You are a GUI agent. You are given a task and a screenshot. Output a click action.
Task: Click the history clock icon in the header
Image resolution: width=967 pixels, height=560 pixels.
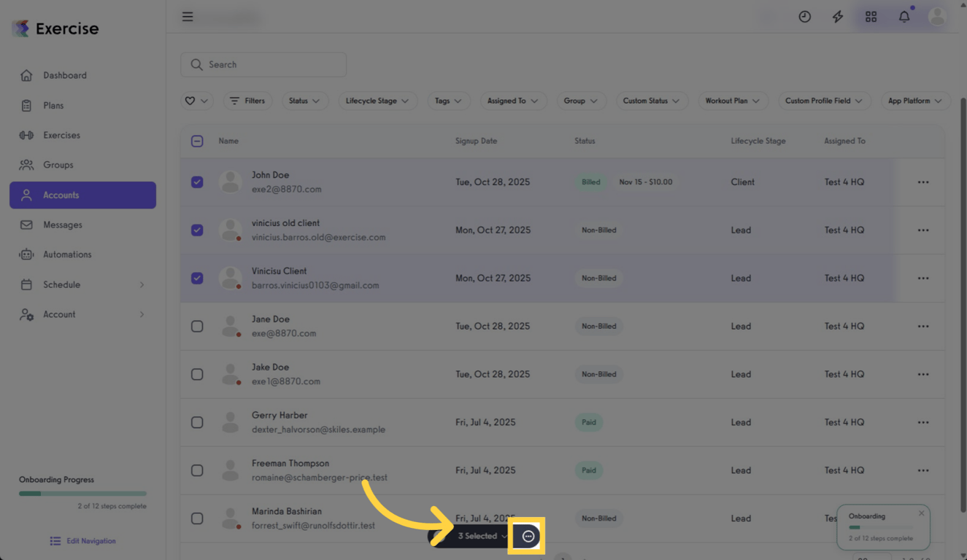804,16
